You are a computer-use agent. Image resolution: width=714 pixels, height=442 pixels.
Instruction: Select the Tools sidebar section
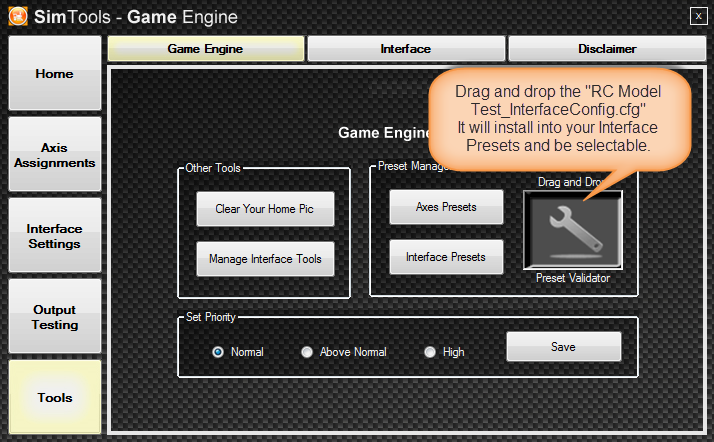tap(55, 397)
